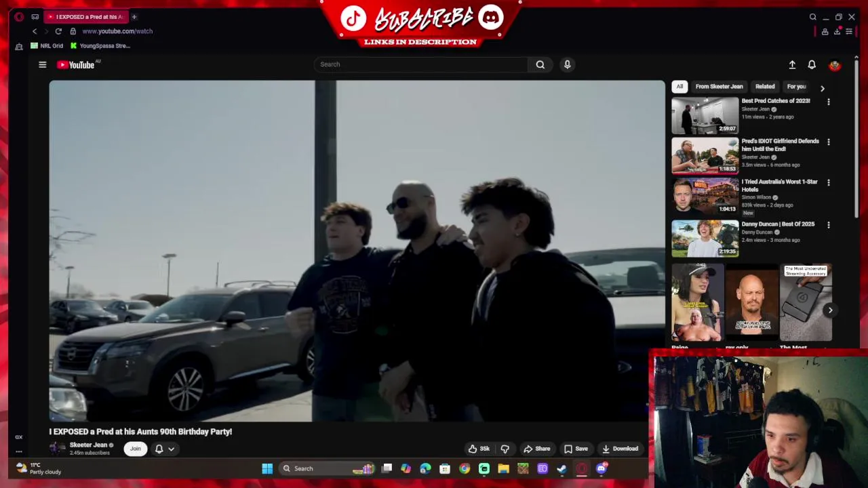Open the Windows Start menu
This screenshot has height=488, width=868.
point(267,468)
